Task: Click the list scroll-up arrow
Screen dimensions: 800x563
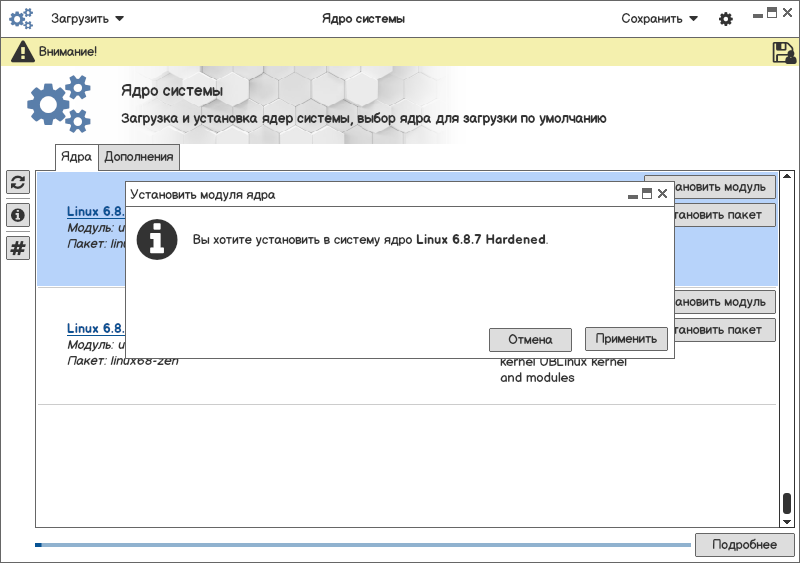Action: tap(787, 176)
